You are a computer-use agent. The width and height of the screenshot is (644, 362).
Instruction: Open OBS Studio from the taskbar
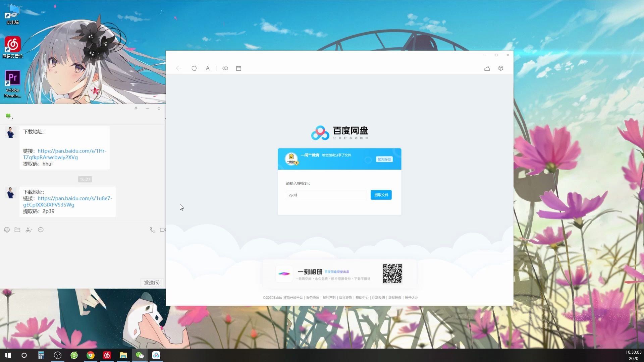tap(58, 355)
